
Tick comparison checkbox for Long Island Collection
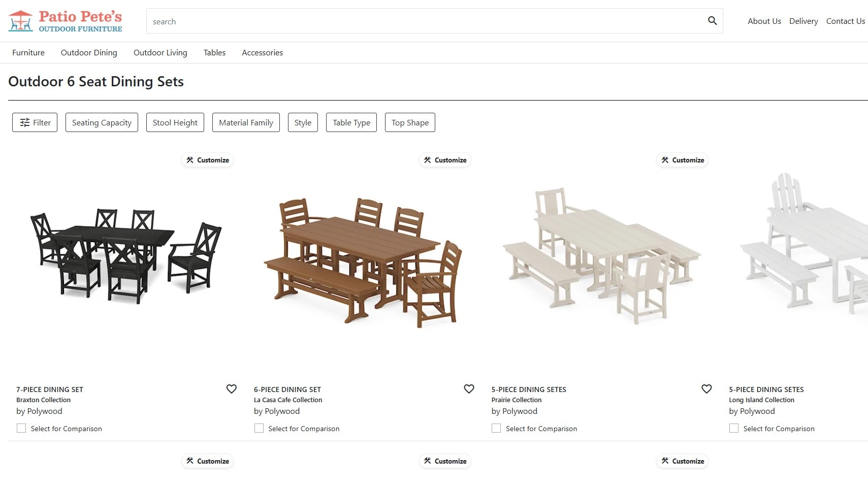[x=734, y=428]
